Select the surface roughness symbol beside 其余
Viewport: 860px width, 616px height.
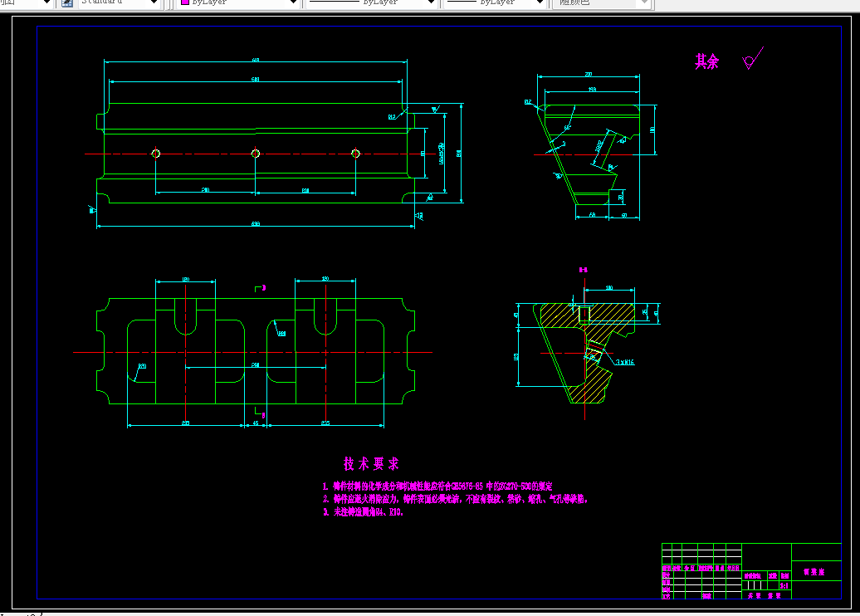(752, 58)
